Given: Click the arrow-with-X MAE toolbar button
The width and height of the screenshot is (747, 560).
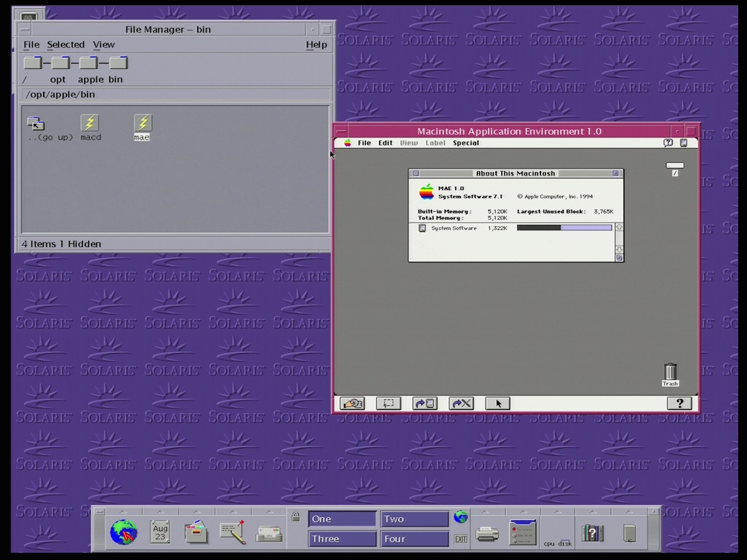Looking at the screenshot, I should 462,403.
